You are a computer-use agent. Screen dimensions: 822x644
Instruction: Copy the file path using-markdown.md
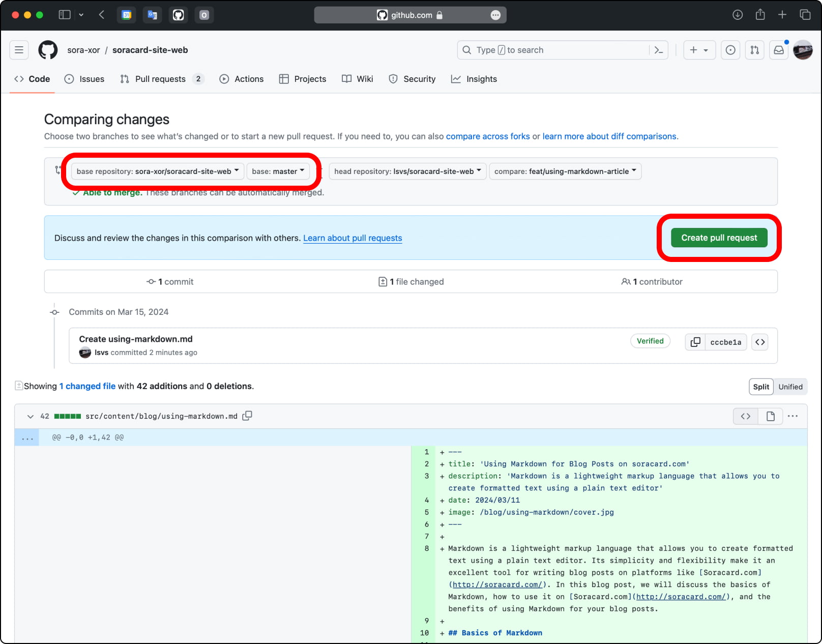(x=247, y=416)
